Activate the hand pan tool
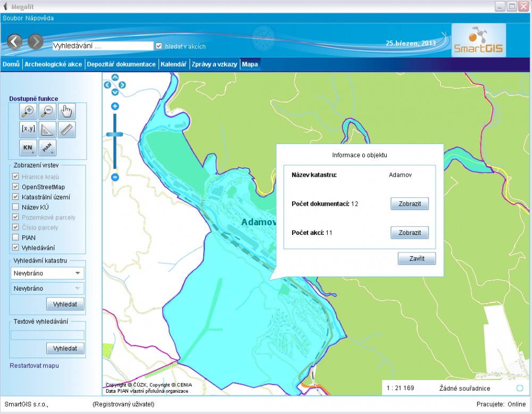 [x=67, y=112]
